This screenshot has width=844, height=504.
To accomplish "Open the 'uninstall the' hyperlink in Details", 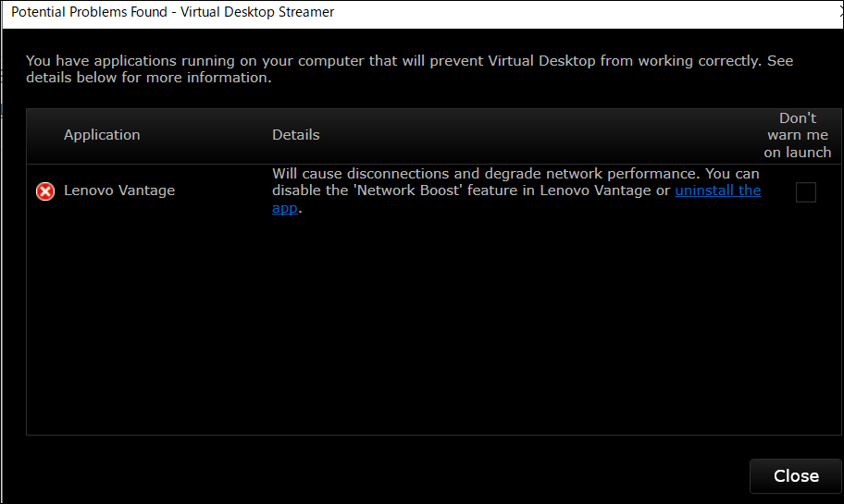I will [717, 191].
